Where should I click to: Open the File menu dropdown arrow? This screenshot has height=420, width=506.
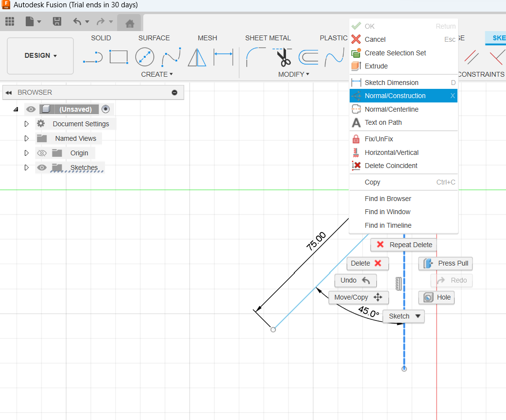(39, 22)
